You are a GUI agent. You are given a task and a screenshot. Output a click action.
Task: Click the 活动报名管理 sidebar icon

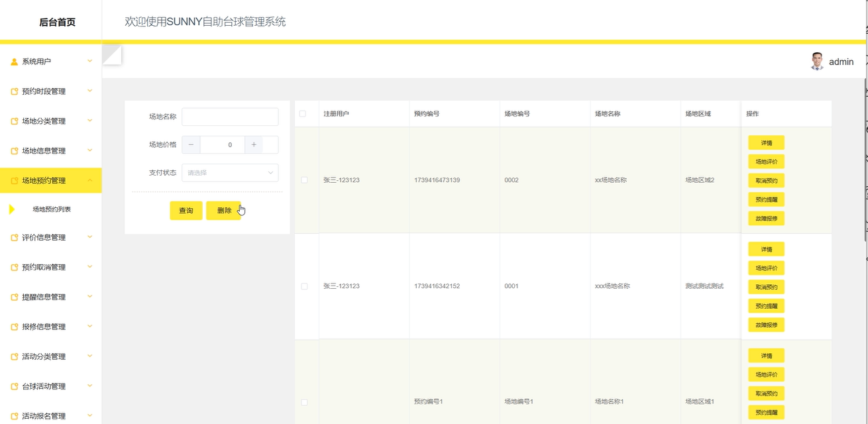click(15, 417)
